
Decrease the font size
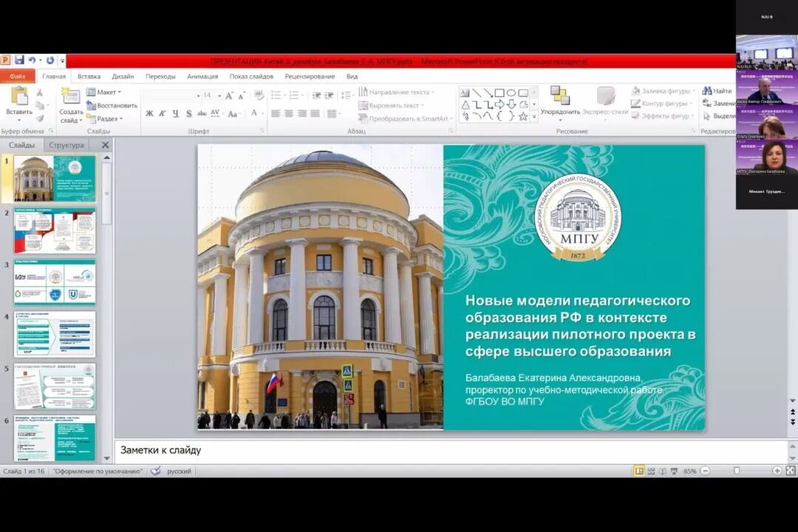(242, 96)
